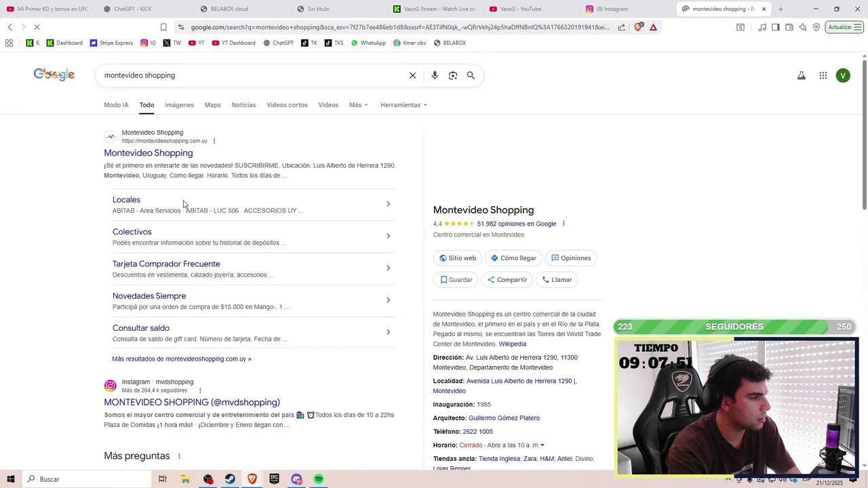Open the Brave Wallet icon
Viewport: 868px width, 488px height.
click(789, 27)
